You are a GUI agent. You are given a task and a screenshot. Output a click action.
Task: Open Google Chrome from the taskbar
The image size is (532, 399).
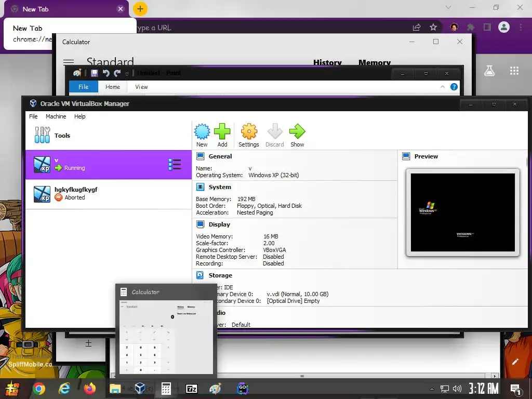coord(38,389)
